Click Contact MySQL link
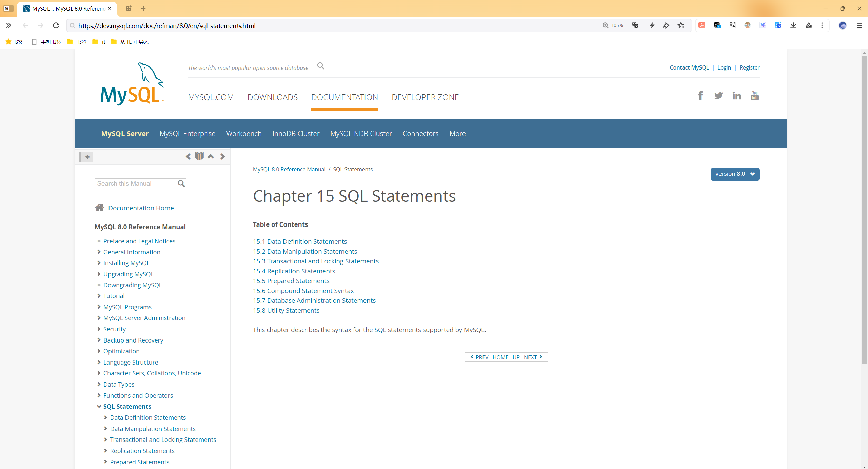 689,67
